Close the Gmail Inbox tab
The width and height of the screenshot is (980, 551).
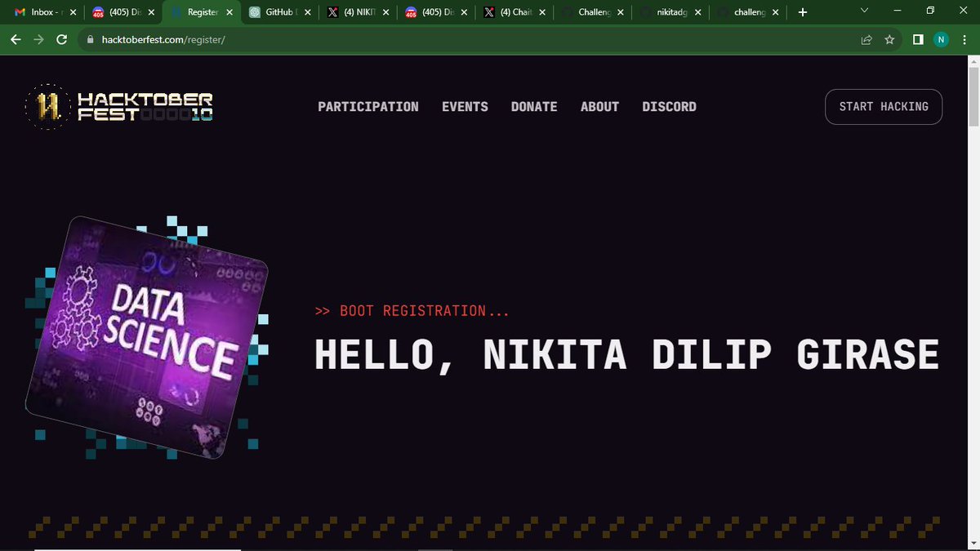tap(73, 12)
